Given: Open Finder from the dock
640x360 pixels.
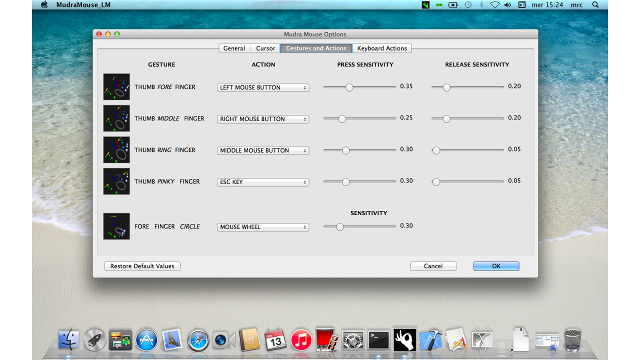Looking at the screenshot, I should [69, 340].
